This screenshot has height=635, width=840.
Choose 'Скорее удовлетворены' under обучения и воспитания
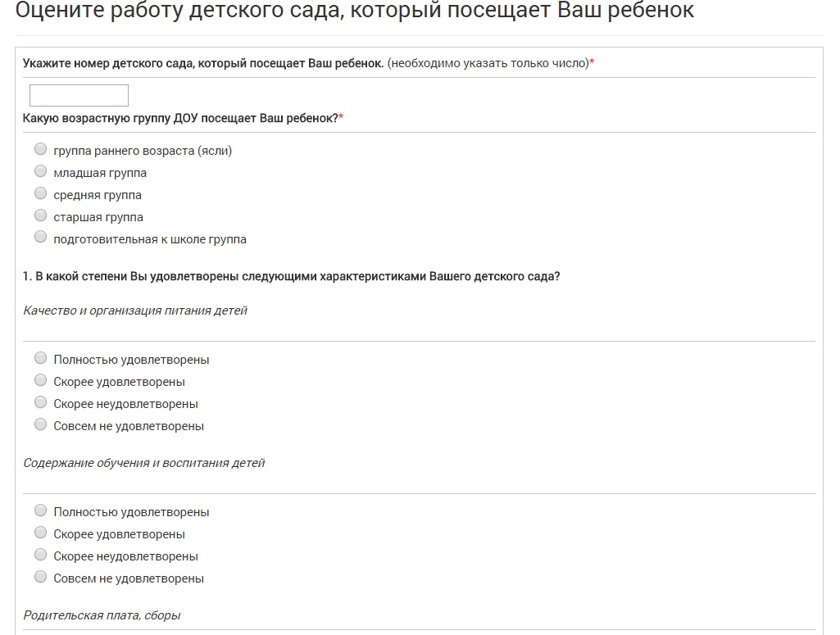(x=41, y=533)
